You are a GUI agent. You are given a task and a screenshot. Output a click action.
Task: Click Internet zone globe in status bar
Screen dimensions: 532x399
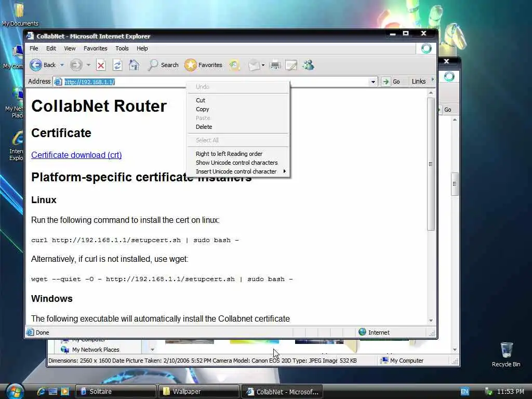[362, 332]
